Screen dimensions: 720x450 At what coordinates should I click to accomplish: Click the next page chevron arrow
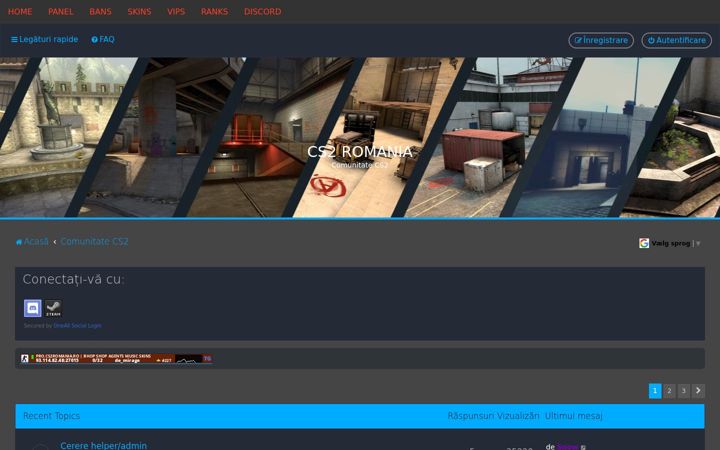tap(698, 391)
